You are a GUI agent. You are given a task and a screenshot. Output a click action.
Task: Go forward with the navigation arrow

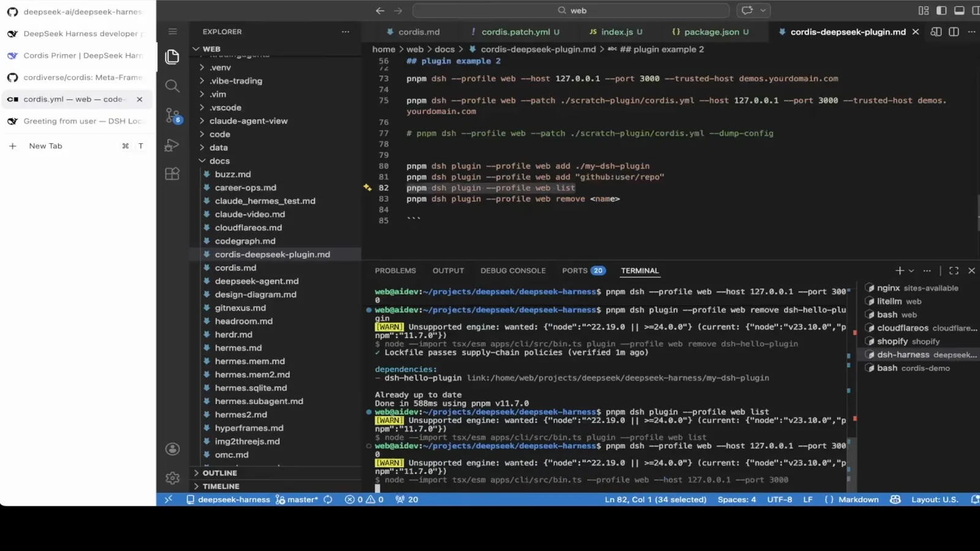click(x=398, y=10)
